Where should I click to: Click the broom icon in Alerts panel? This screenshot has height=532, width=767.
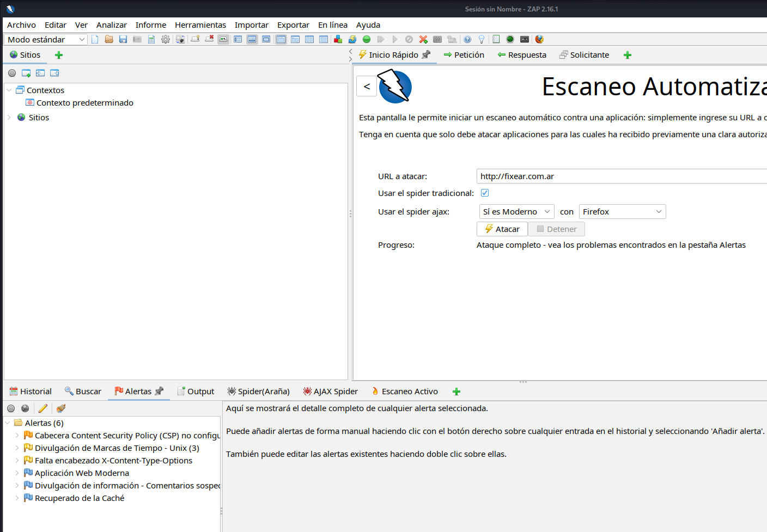[x=61, y=408]
